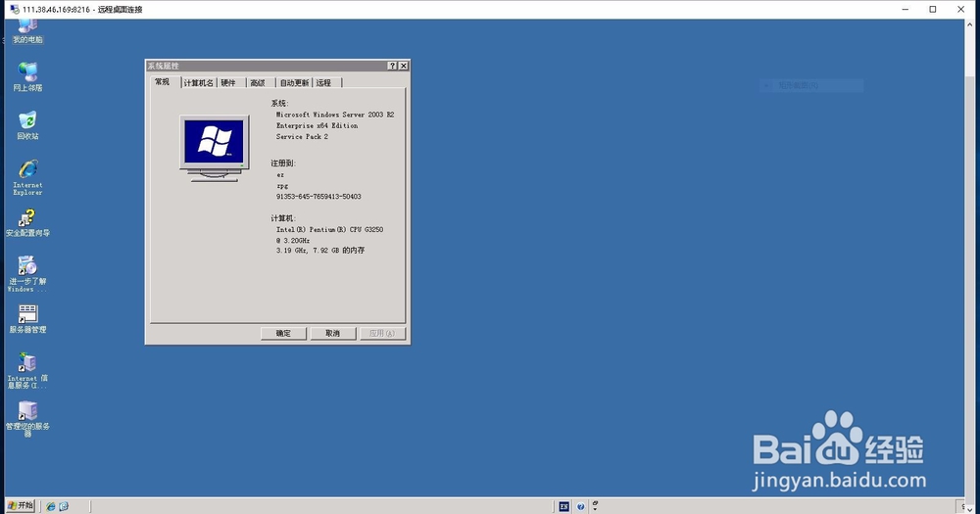980x514 pixels.
Task: Switch to the General (常规) tab
Action: (x=162, y=82)
